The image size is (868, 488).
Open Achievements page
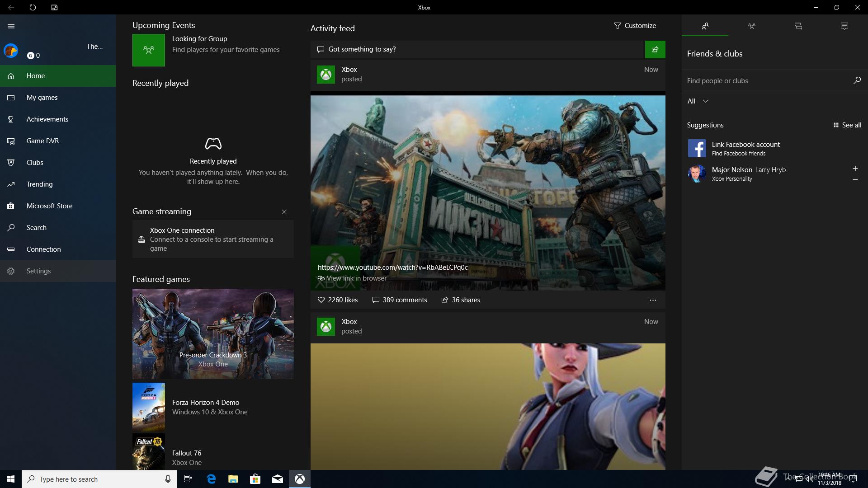[58, 119]
